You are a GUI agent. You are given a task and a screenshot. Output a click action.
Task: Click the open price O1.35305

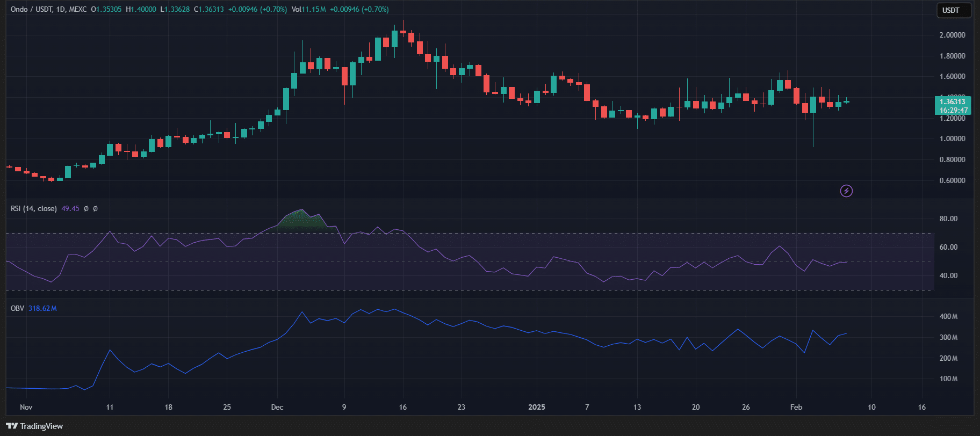[x=106, y=10]
